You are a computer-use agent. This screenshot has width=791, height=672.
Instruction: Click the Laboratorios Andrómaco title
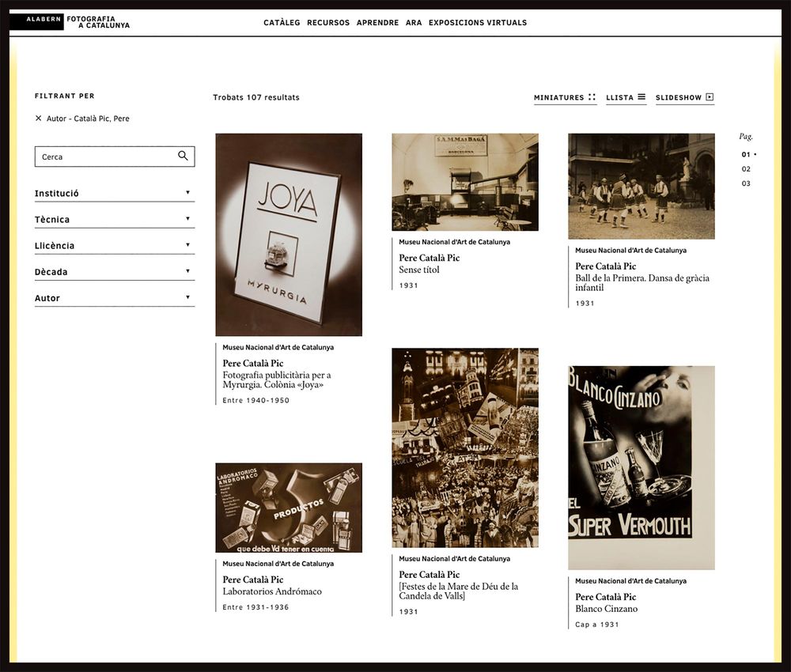pos(272,591)
